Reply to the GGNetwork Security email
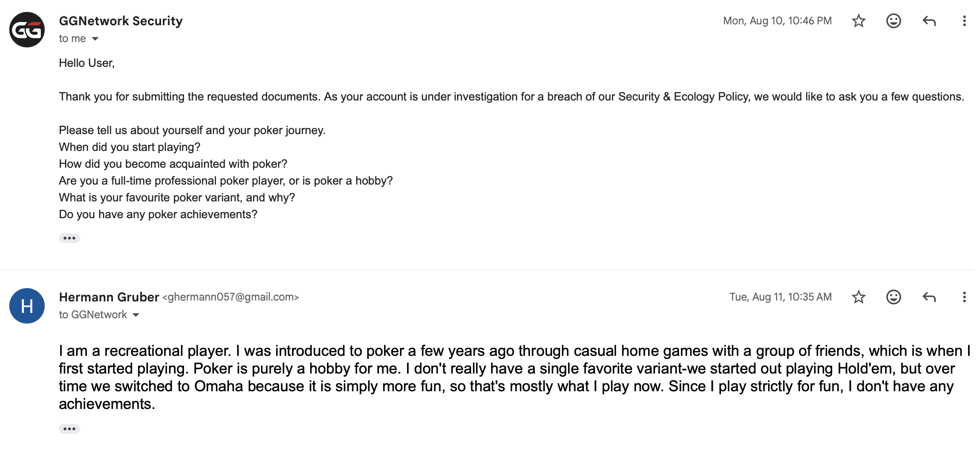Viewport: 980px width, 455px height. point(929,21)
